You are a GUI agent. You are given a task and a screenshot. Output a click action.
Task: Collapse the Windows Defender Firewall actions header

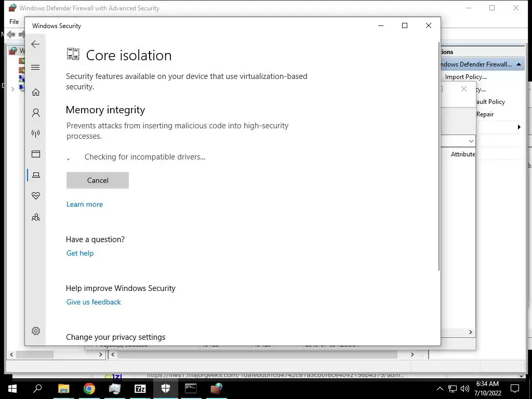[518, 64]
